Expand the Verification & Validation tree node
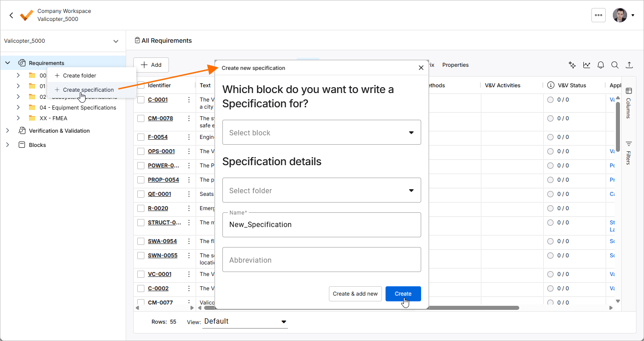This screenshot has height=341, width=644. pyautogui.click(x=8, y=131)
